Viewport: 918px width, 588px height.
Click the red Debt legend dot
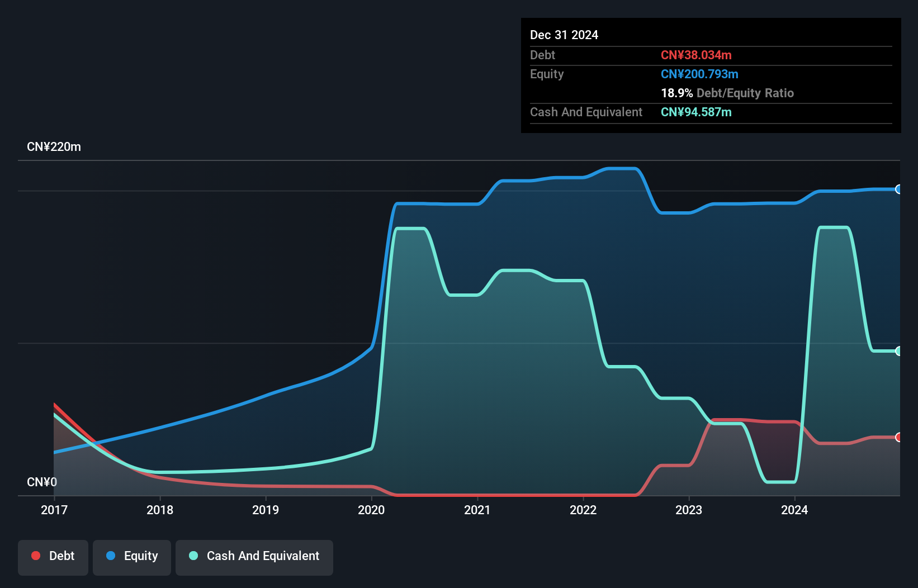(x=36, y=556)
